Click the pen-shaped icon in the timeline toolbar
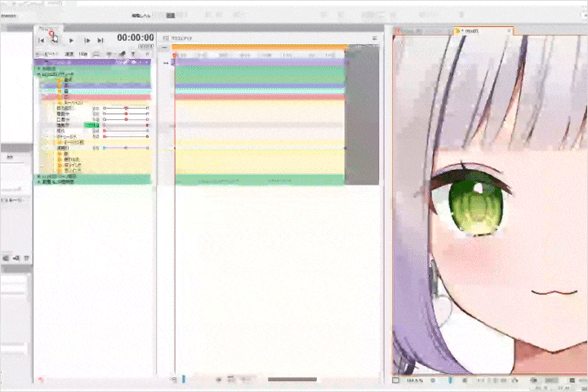588x392 pixels. (x=122, y=54)
